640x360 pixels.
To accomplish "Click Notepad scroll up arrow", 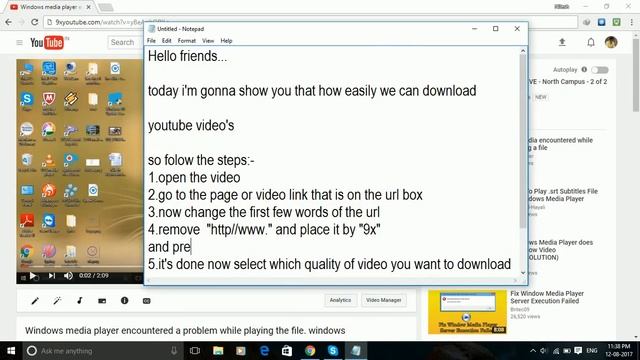I will pyautogui.click(x=523, y=51).
